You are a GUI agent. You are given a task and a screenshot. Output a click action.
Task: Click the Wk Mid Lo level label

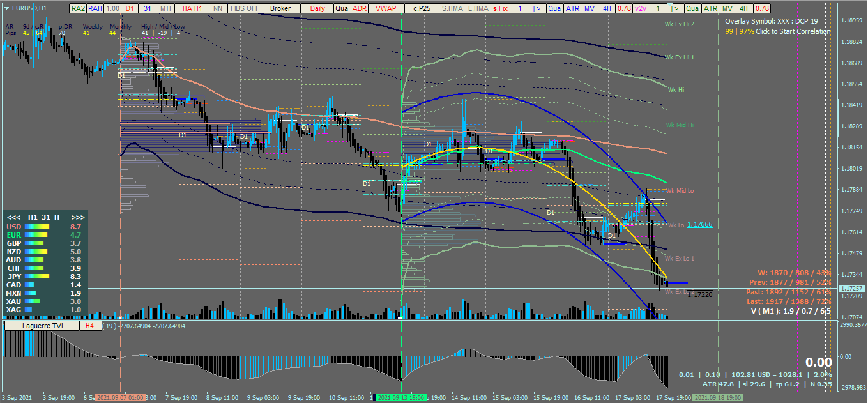click(680, 190)
